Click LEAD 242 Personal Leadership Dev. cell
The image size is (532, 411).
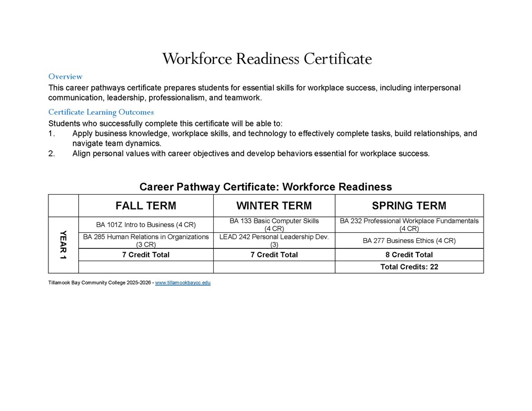(x=274, y=240)
